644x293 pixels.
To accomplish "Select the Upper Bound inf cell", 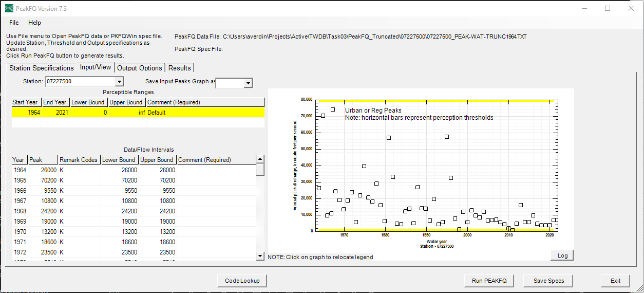I will coord(127,112).
